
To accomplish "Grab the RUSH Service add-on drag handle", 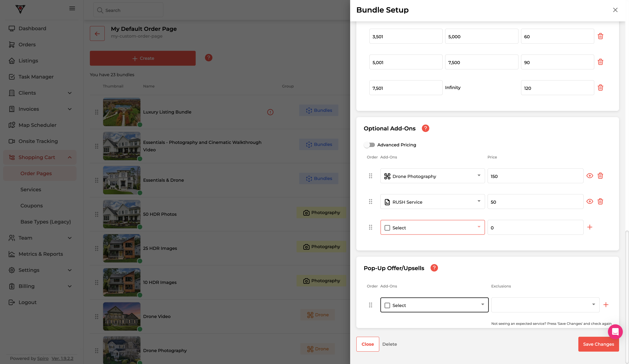I will [x=370, y=202].
